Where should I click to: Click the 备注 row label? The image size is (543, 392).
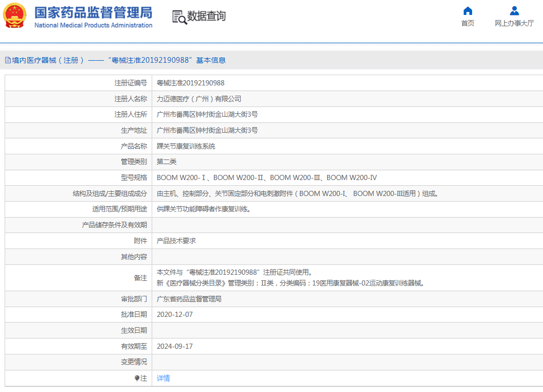(x=140, y=278)
